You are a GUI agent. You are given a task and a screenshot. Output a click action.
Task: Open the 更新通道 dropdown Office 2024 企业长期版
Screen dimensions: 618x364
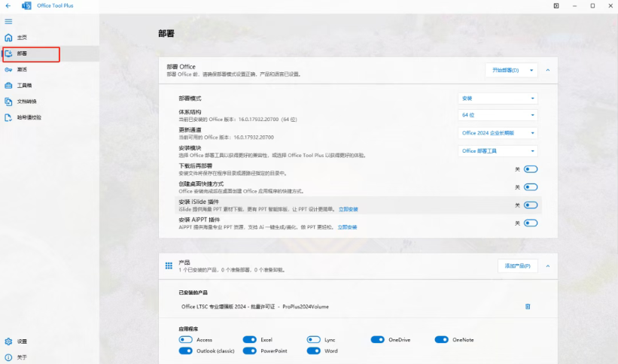[498, 133]
